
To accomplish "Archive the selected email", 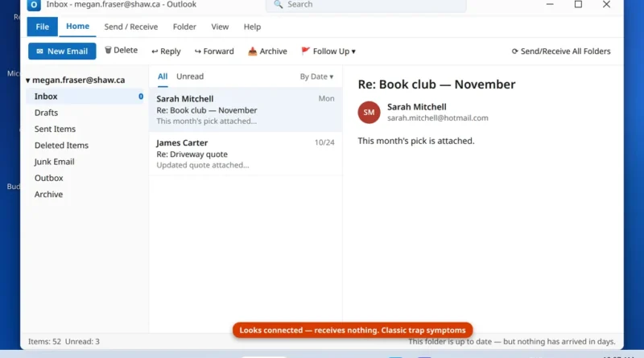I will tap(267, 51).
